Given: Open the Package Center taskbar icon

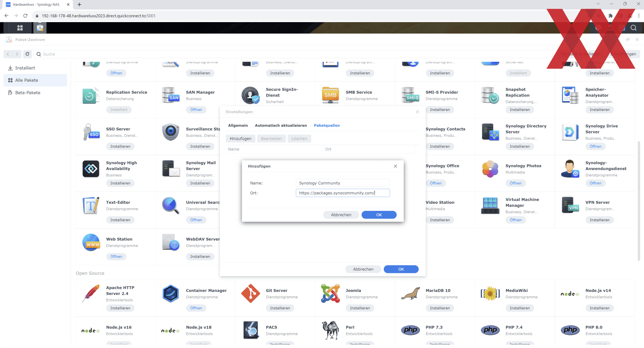Looking at the screenshot, I should [x=40, y=28].
